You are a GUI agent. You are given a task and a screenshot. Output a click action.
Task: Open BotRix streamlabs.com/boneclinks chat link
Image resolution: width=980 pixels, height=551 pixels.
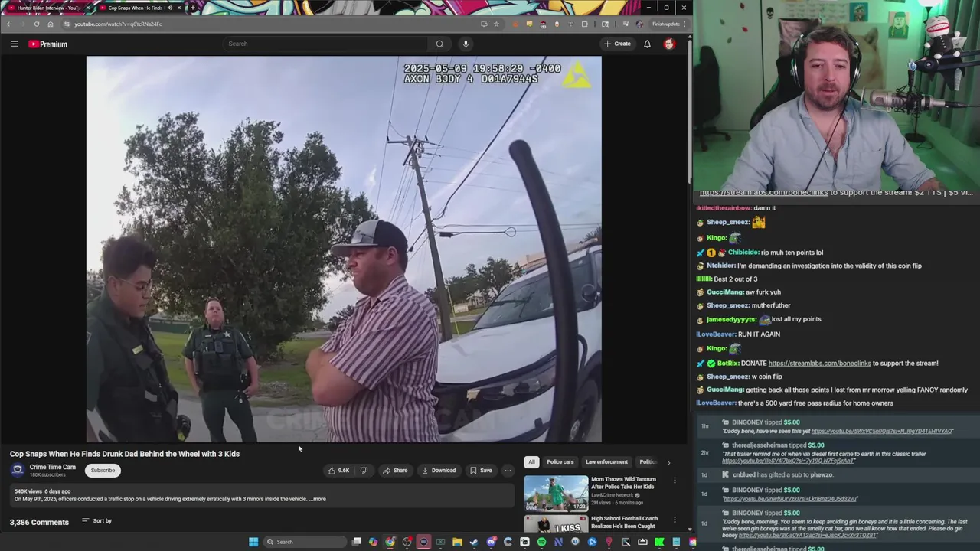click(x=819, y=364)
